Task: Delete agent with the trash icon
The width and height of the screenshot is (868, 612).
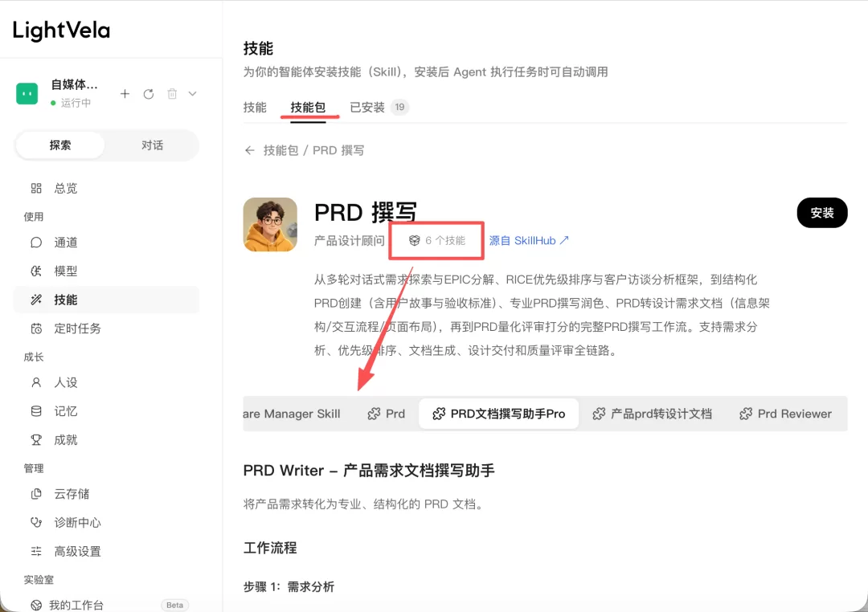Action: point(172,94)
